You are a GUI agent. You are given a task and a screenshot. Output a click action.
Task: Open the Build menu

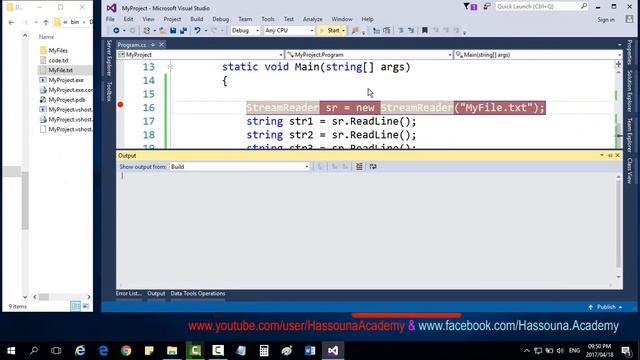197,19
